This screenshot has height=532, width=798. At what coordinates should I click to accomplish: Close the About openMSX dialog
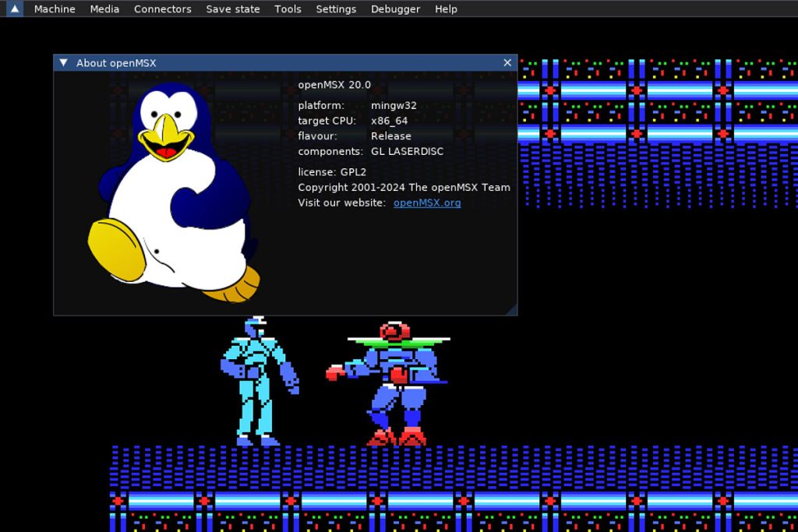click(x=507, y=62)
